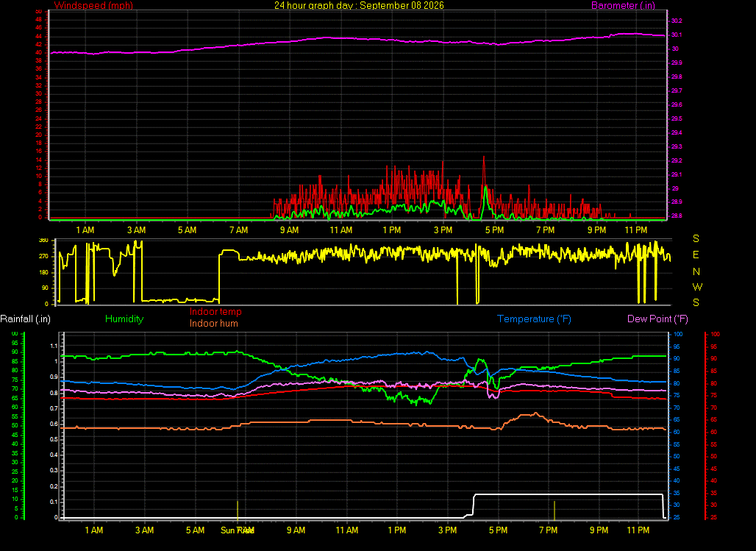Click the "0.1" rainfall scale value
Image resolution: width=756 pixels, height=551 pixels.
[x=54, y=502]
